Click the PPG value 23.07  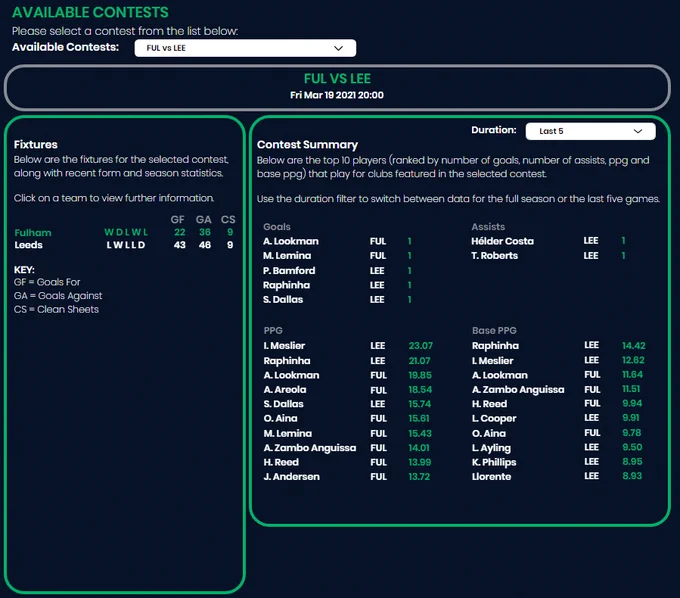[420, 346]
